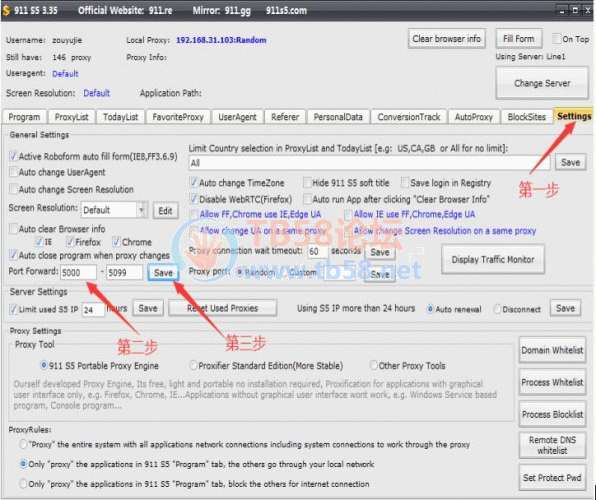Enable Hide 911 S5 soft title

307,183
